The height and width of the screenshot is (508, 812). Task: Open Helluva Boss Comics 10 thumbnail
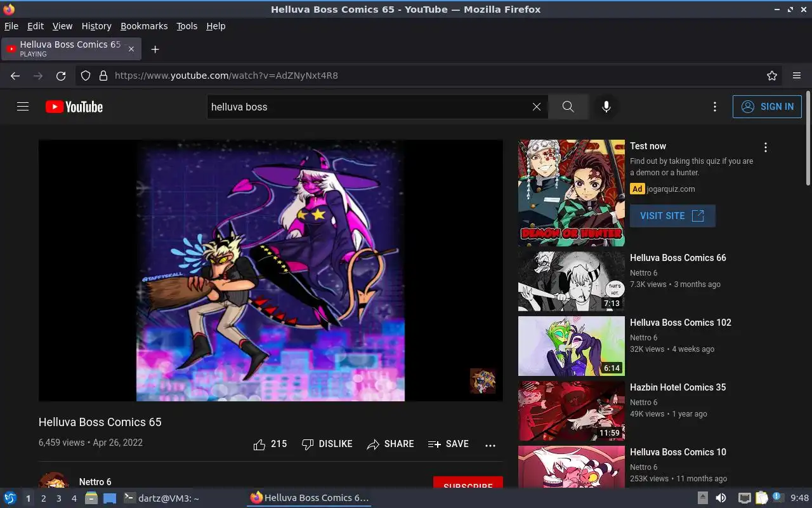[572, 467]
